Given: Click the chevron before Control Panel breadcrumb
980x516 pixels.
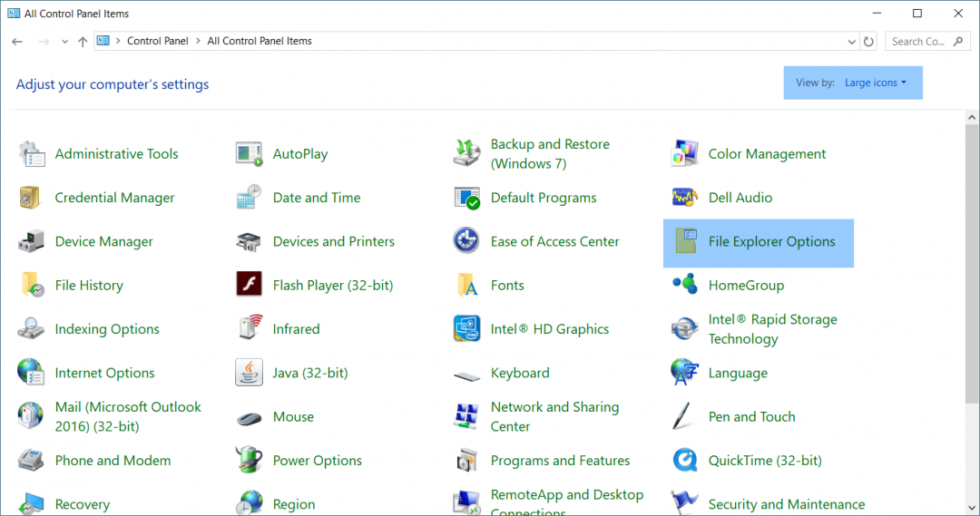Looking at the screenshot, I should point(118,41).
